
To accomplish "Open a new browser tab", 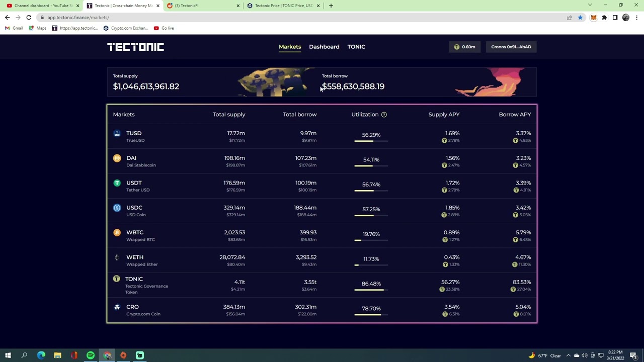I will [x=331, y=6].
